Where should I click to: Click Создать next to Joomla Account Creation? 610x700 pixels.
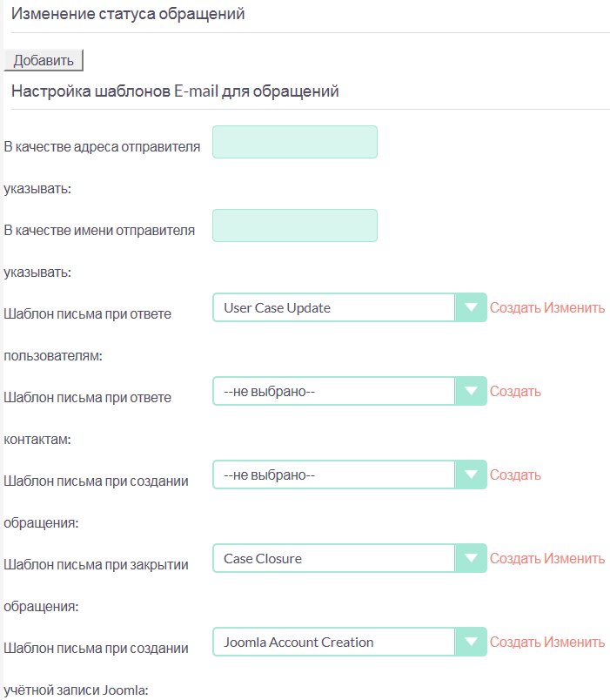coord(515,643)
